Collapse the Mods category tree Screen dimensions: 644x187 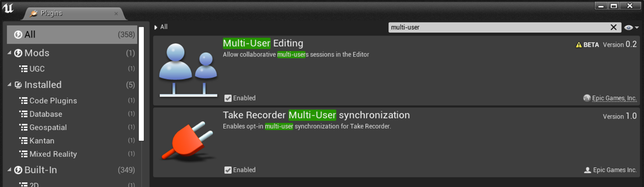[9, 53]
